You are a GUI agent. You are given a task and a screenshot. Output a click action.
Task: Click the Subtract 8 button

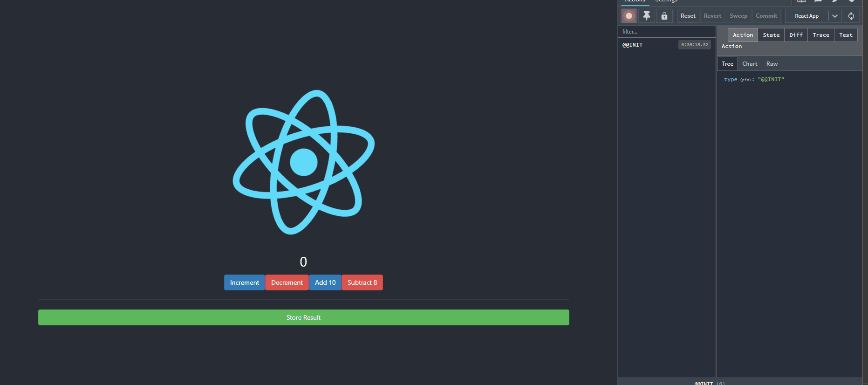[362, 282]
